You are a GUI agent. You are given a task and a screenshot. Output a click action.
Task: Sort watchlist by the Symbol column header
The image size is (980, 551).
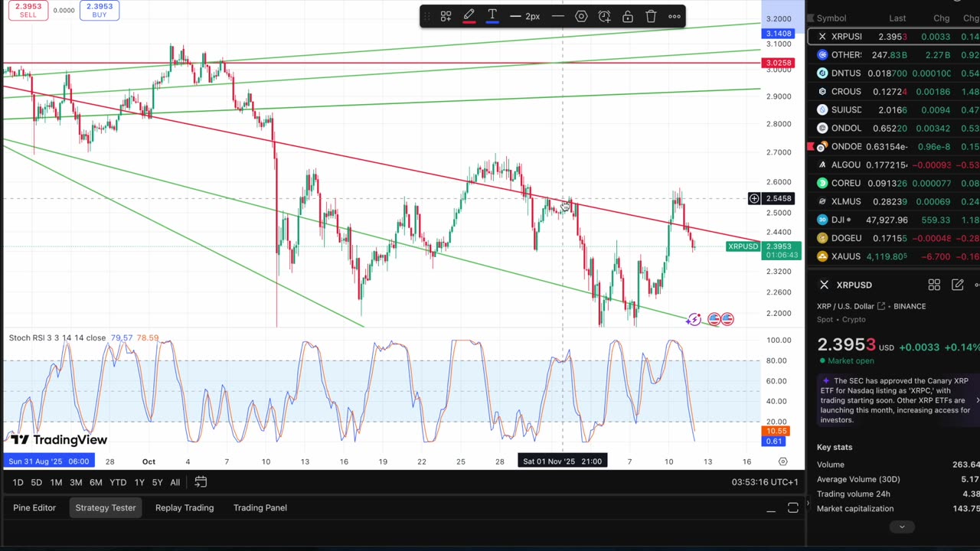831,18
